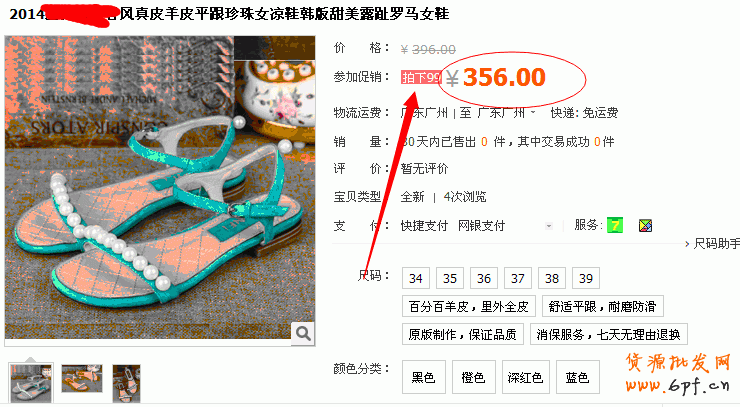Open the payment methods dropdown arrow
This screenshot has width=740, height=407.
coord(548,226)
